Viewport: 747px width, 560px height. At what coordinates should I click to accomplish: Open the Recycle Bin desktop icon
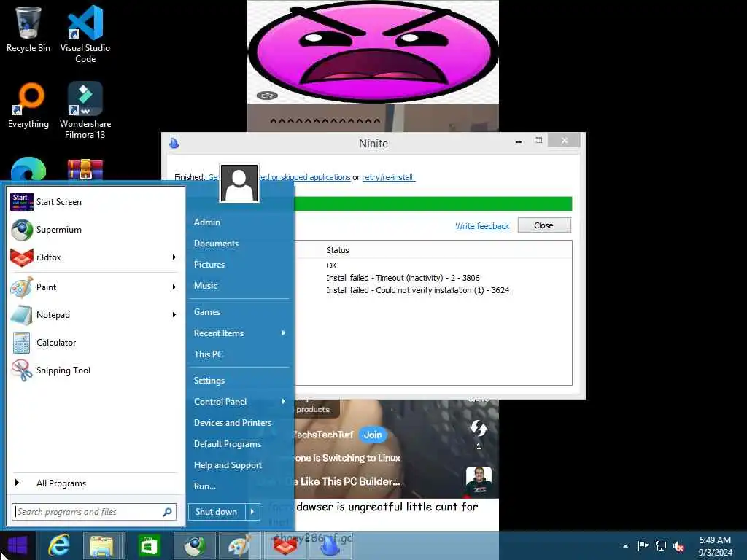[28, 29]
